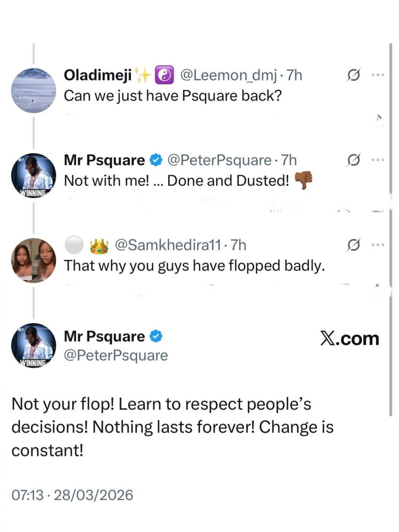Click @PeterPsquare handle under main tweet name
The image size is (399, 532).
click(x=116, y=355)
